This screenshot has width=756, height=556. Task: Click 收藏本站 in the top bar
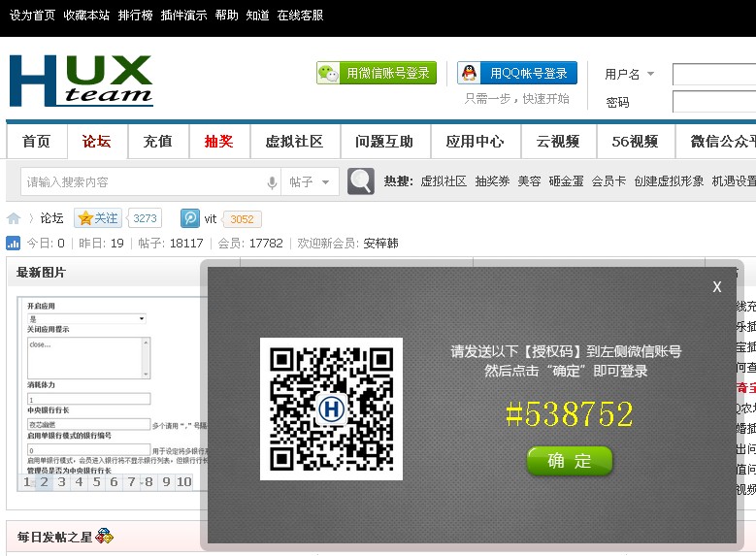86,16
